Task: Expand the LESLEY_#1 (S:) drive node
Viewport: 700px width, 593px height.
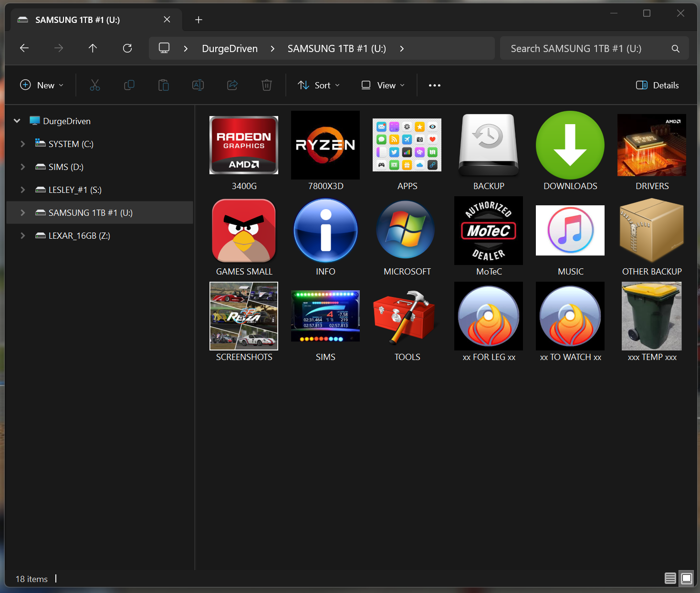Action: [22, 190]
